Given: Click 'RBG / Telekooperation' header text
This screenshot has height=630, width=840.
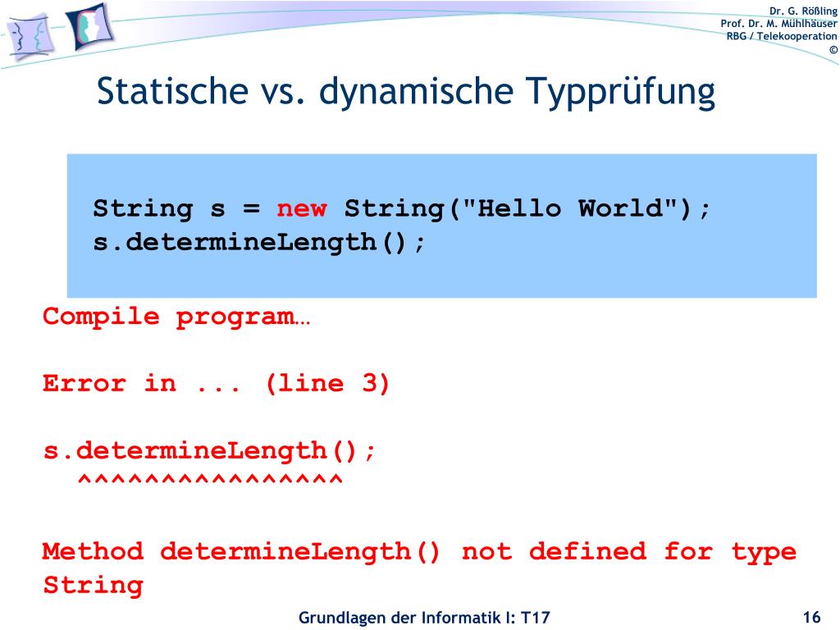Looking at the screenshot, I should 781,36.
